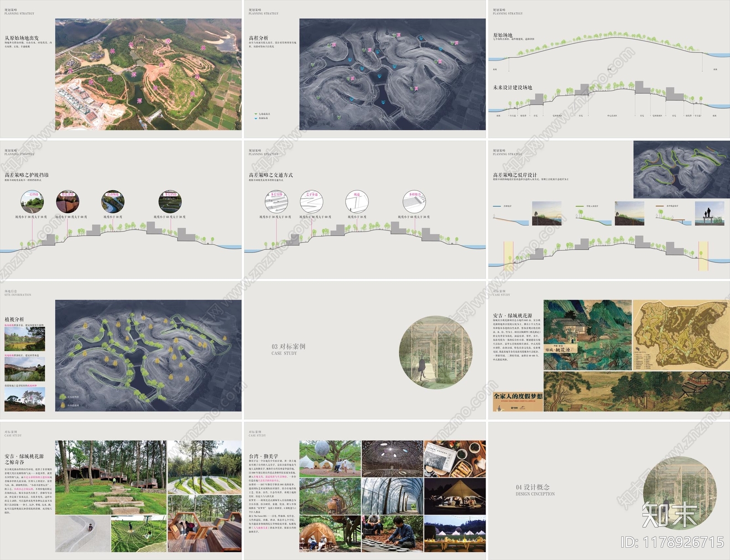Open the night tent dining photo
The width and height of the screenshot is (730, 560).
pyautogui.click(x=455, y=496)
